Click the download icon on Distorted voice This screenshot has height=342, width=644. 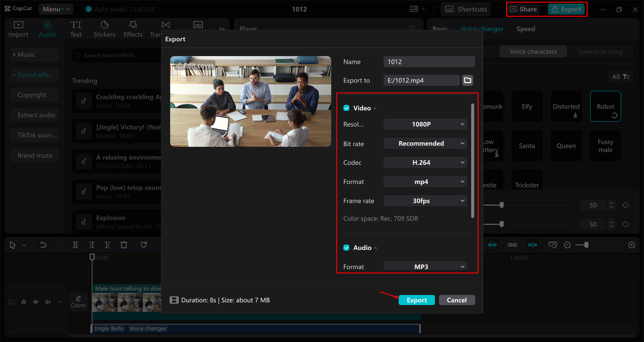tap(575, 115)
